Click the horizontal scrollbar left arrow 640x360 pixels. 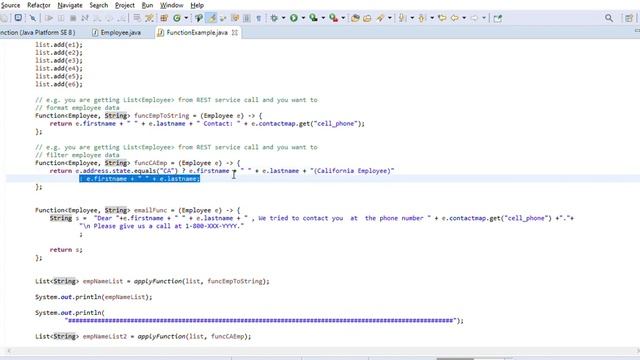pos(9,351)
